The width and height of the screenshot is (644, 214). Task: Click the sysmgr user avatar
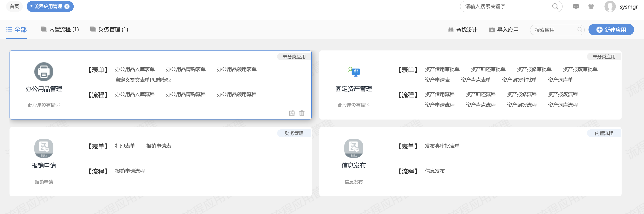pyautogui.click(x=610, y=7)
